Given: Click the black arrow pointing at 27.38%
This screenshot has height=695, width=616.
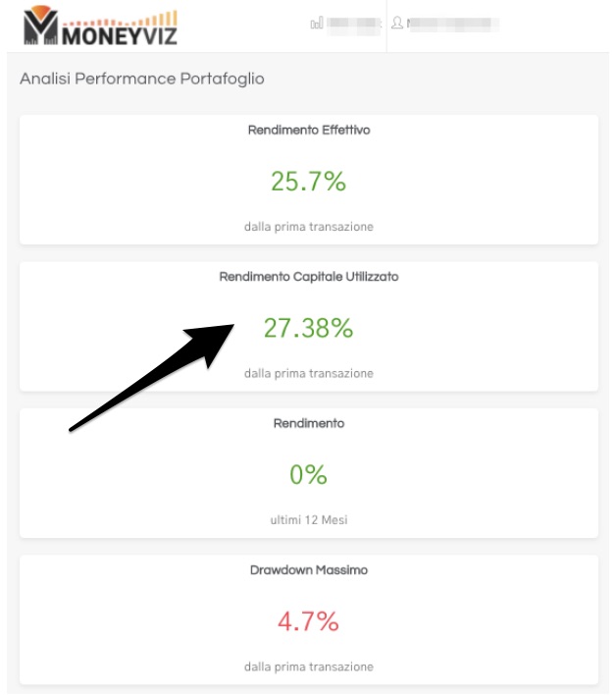Looking at the screenshot, I should [151, 378].
